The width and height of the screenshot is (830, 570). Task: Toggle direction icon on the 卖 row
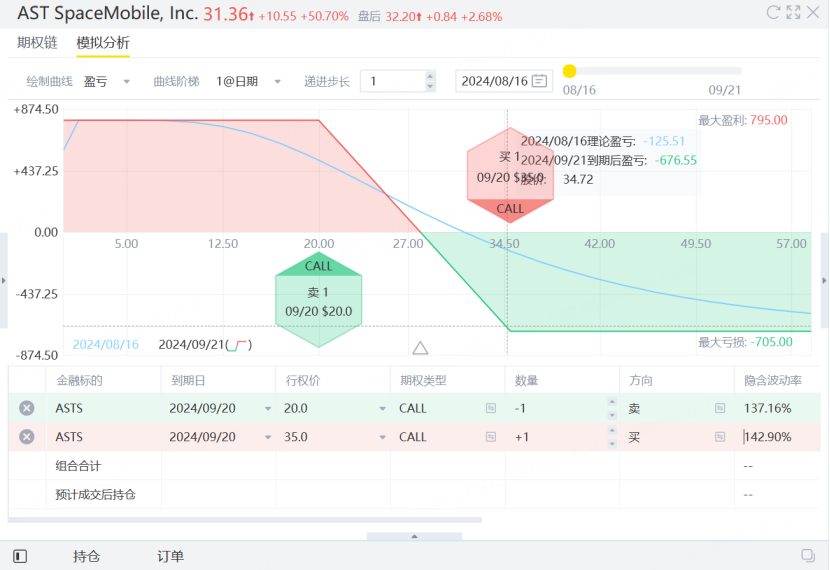(x=720, y=408)
